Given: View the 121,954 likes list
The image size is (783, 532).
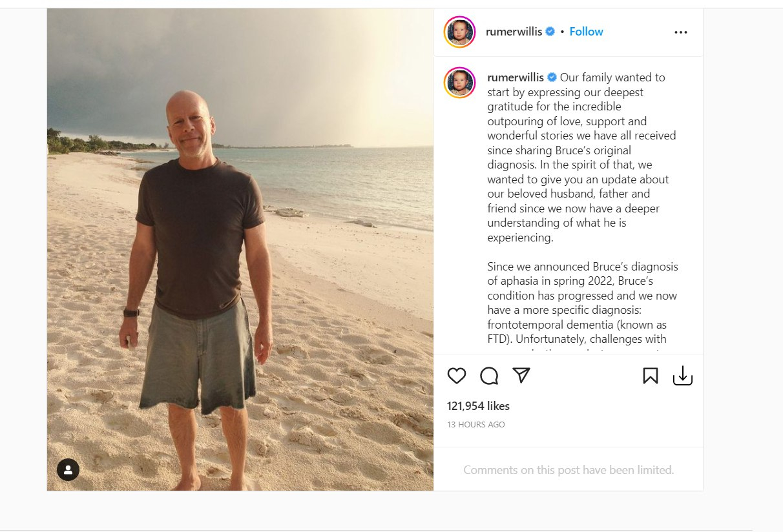Looking at the screenshot, I should click(x=478, y=406).
